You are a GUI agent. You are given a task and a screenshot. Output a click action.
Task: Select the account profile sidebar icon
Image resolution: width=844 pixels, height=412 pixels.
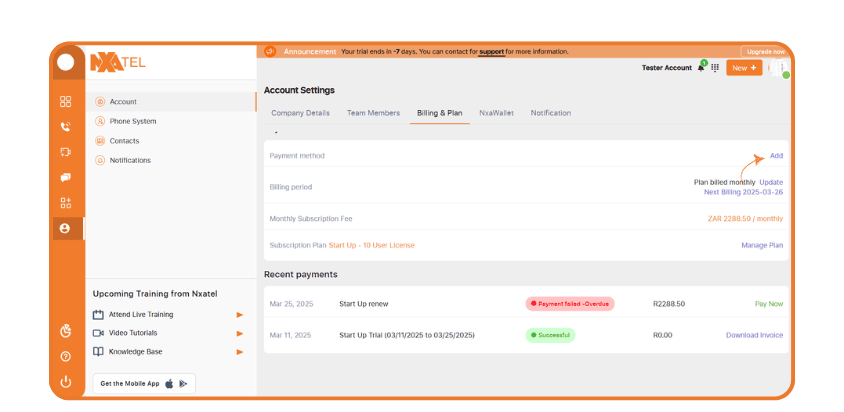[65, 228]
